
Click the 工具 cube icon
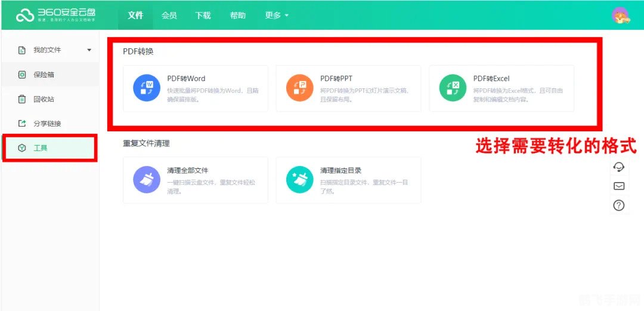click(22, 148)
